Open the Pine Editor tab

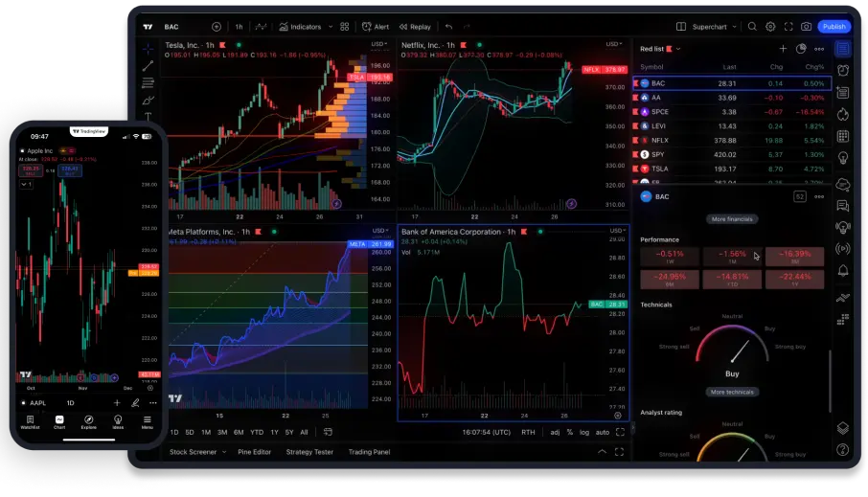pos(254,452)
